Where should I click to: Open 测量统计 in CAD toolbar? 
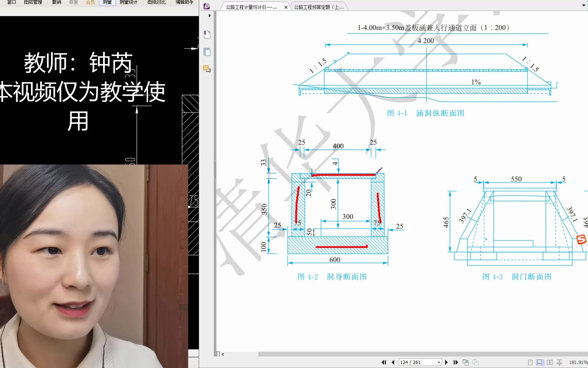[x=128, y=2]
